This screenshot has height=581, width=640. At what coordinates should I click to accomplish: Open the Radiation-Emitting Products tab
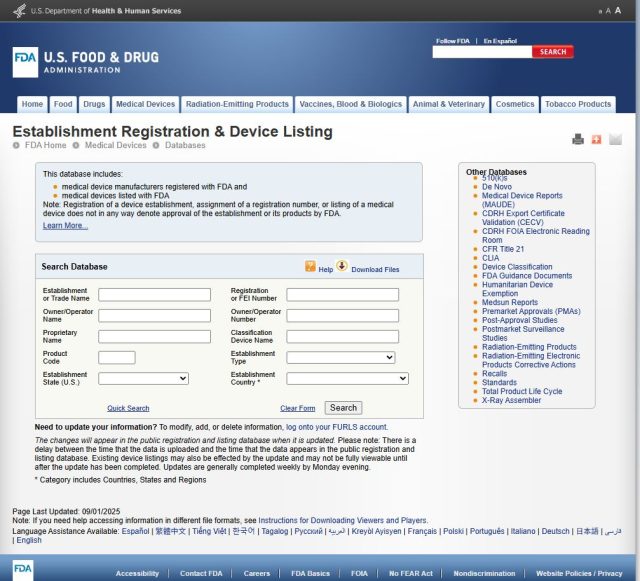(x=237, y=104)
